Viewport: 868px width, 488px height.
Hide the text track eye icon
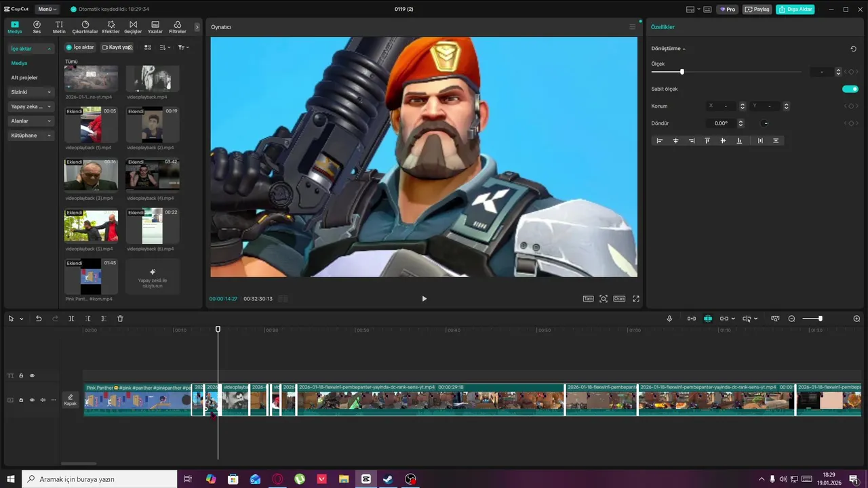click(32, 375)
